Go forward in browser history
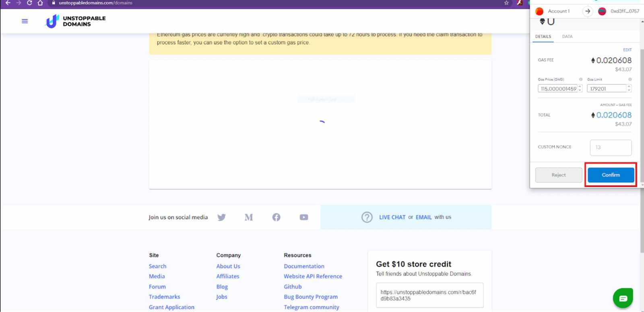 [x=19, y=3]
